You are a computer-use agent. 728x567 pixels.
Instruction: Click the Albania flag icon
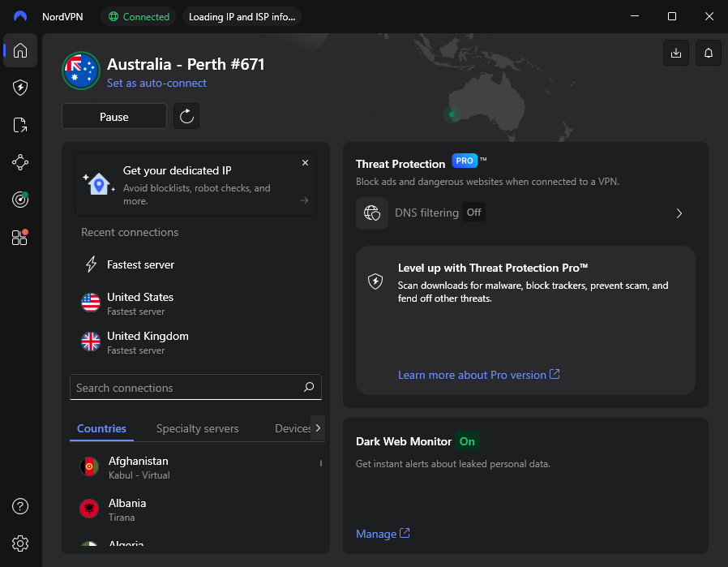(x=89, y=509)
